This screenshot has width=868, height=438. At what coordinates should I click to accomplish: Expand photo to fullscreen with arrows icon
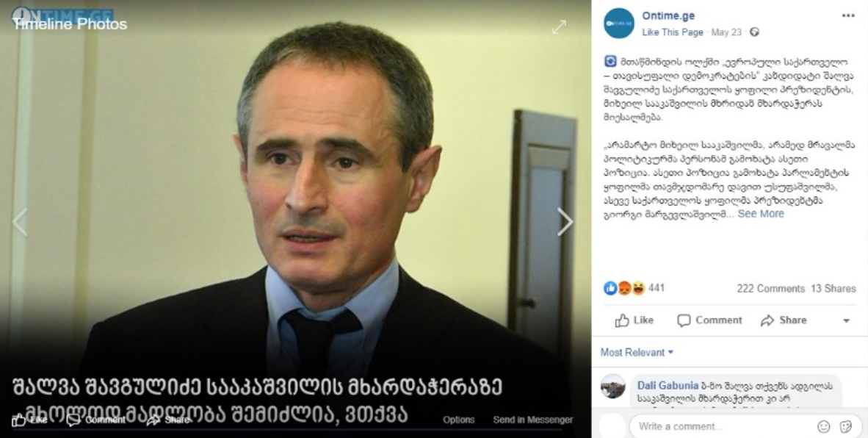point(559,27)
